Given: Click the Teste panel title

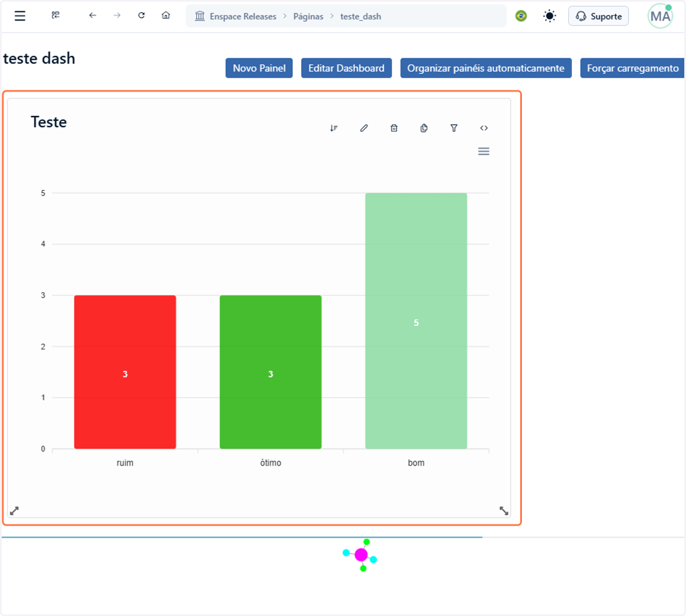Looking at the screenshot, I should coord(49,122).
